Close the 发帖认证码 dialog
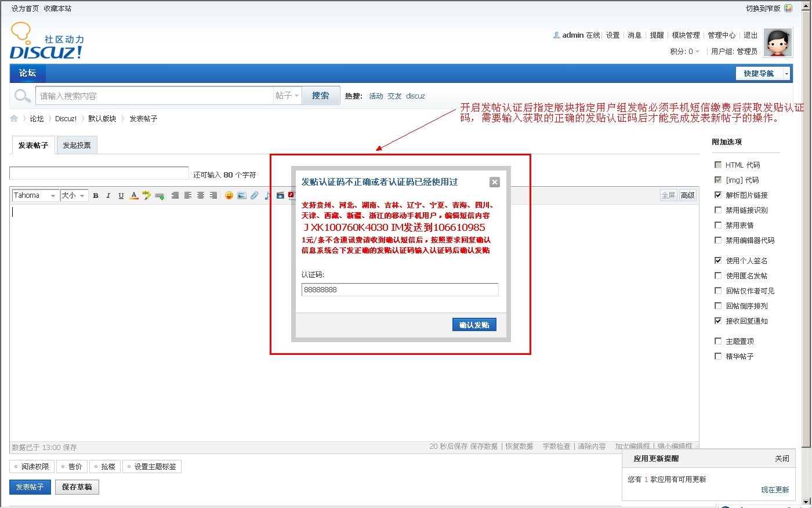The height and width of the screenshot is (508, 812). coord(495,182)
